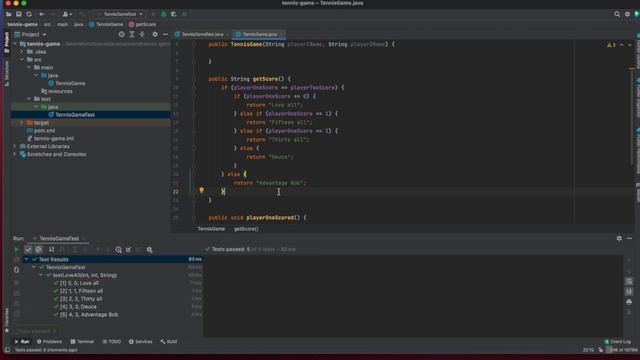Image resolution: width=640 pixels, height=360 pixels.
Task: Collapse the src folder
Action: pyautogui.click(x=22, y=60)
